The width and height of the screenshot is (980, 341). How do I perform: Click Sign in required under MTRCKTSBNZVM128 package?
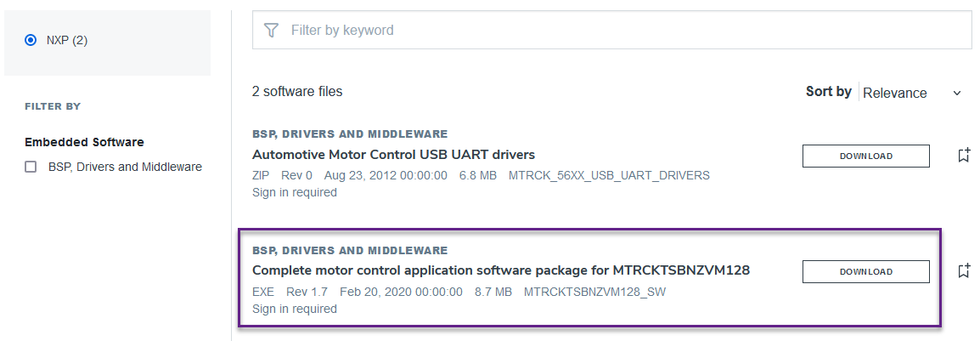(295, 309)
